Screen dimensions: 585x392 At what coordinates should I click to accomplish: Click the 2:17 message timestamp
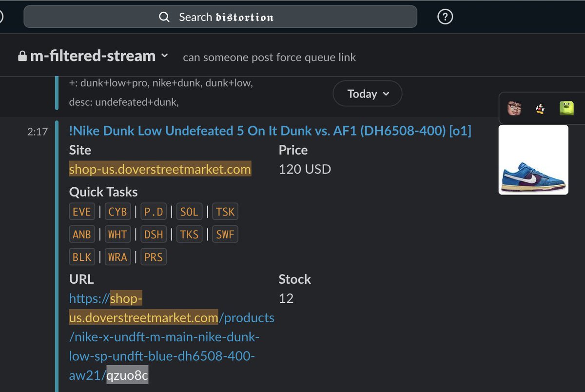(38, 131)
